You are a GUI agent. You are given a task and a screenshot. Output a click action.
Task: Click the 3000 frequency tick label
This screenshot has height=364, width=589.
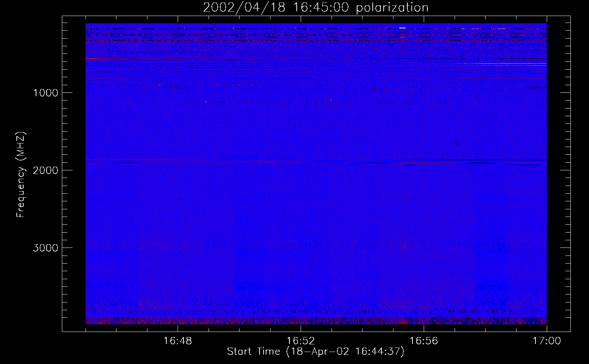(46, 248)
